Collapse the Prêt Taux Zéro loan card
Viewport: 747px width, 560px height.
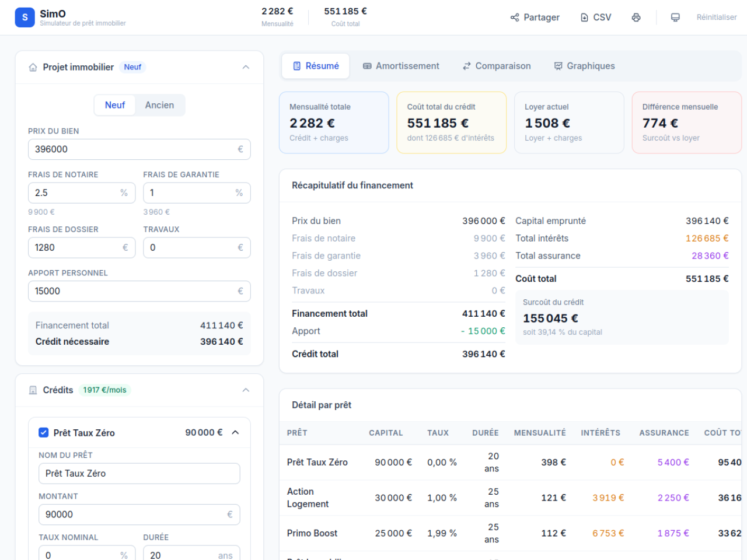[235, 432]
